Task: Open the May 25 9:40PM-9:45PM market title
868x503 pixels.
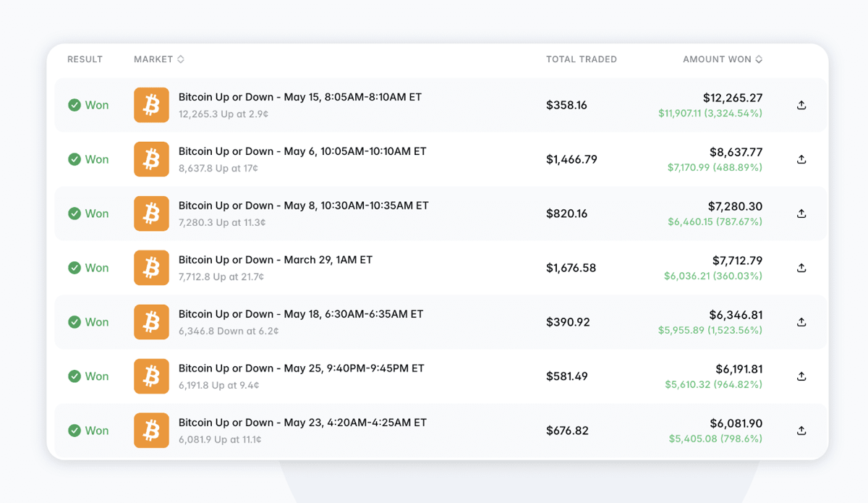Action: [302, 368]
